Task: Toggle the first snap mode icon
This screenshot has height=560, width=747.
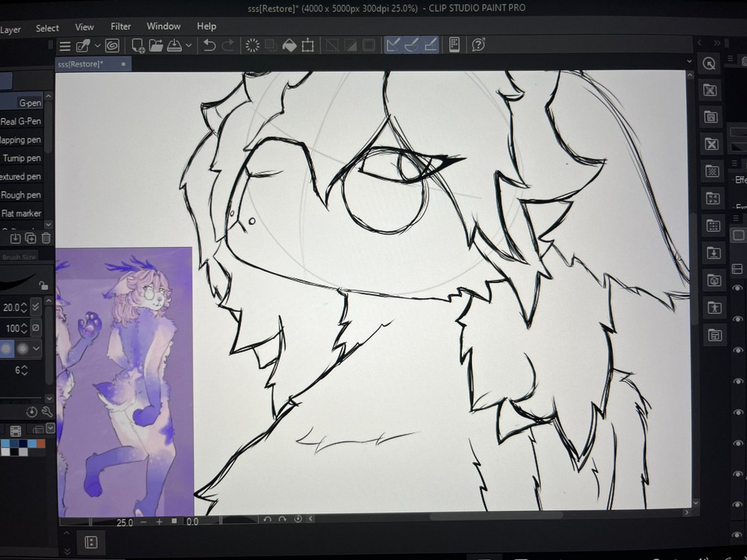Action: coord(393,45)
